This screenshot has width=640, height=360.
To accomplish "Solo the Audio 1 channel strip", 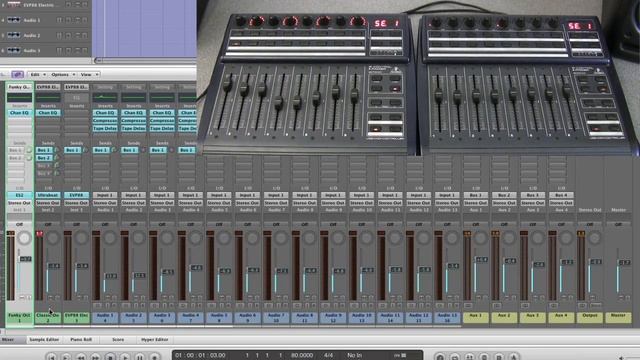I will (115, 298).
